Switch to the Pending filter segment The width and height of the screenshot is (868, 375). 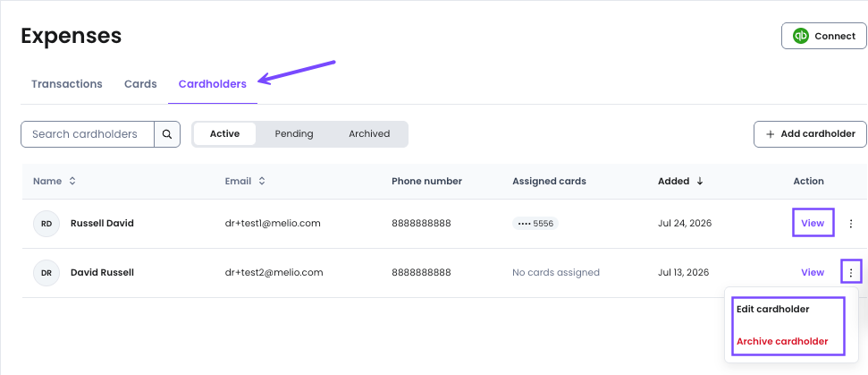[x=294, y=134]
